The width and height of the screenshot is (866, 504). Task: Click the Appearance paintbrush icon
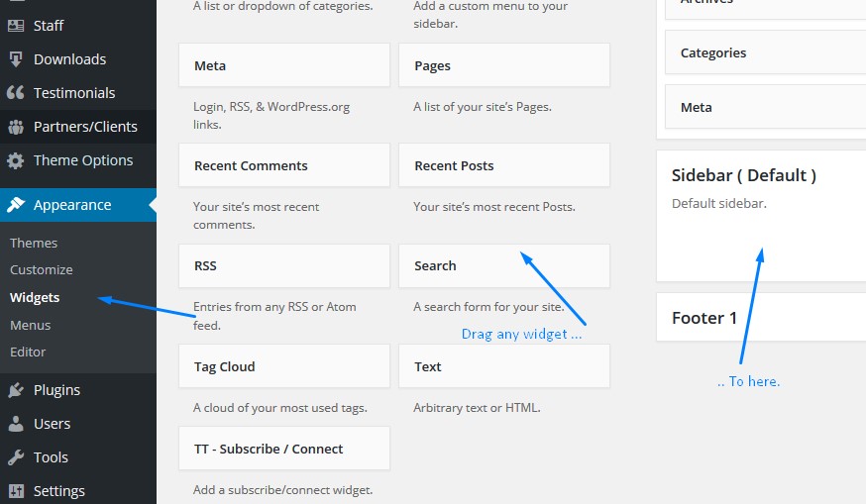[16, 205]
